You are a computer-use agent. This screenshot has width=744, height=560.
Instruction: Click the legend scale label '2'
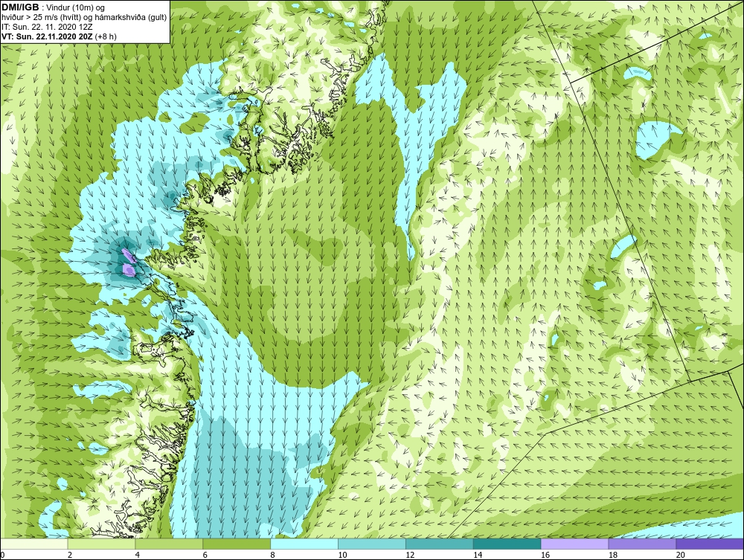tap(70, 555)
